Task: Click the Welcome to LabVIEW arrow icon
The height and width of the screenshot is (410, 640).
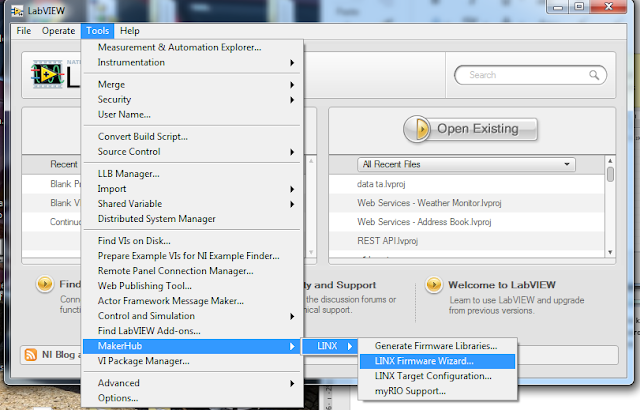Action: pos(433,284)
